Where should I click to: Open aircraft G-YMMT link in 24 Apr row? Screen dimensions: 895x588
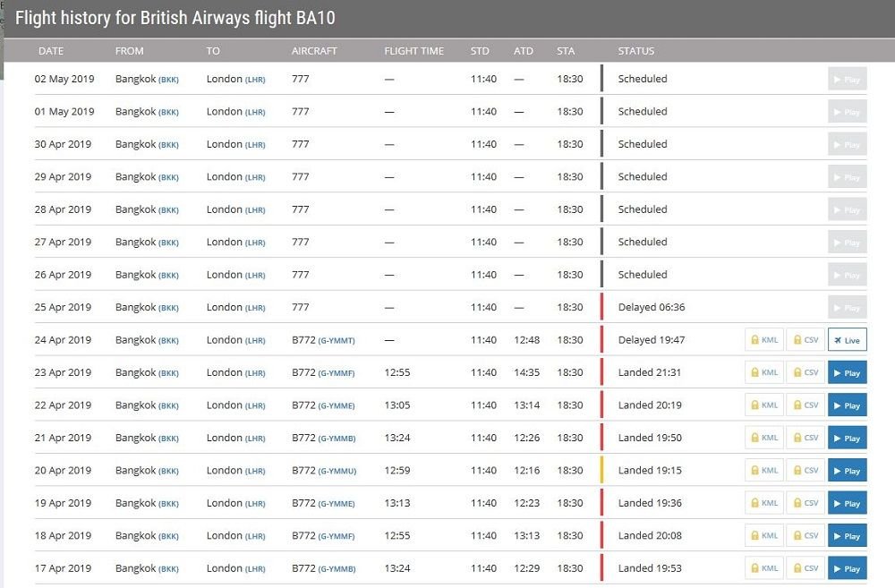pyautogui.click(x=337, y=341)
